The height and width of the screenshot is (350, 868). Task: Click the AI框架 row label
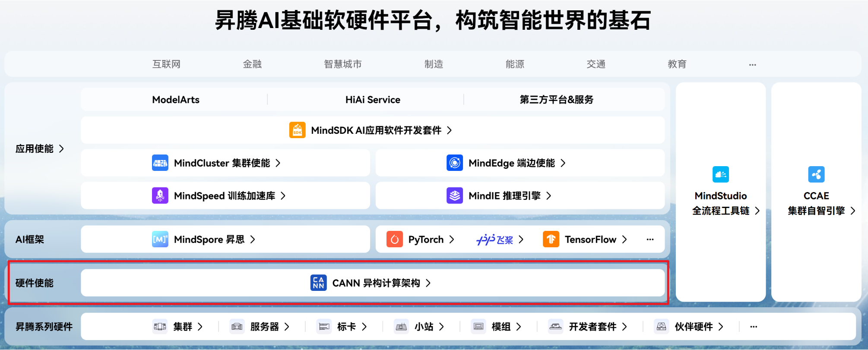pos(30,240)
